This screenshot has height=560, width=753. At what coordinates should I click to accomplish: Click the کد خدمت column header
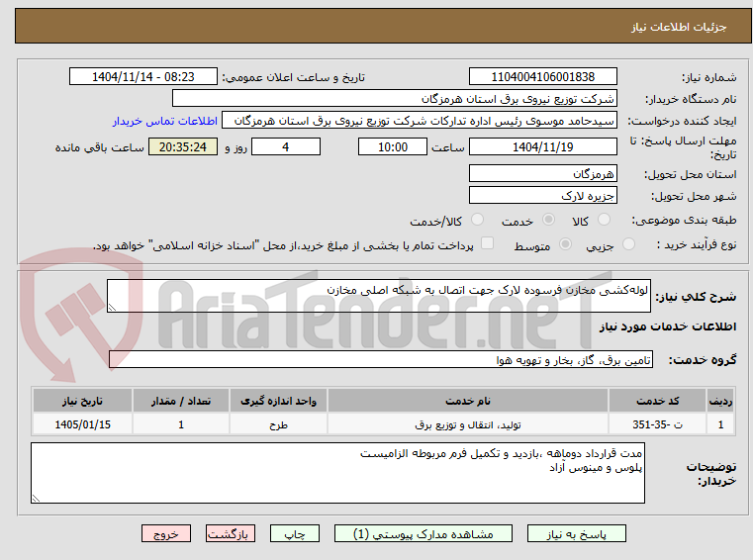(x=657, y=401)
